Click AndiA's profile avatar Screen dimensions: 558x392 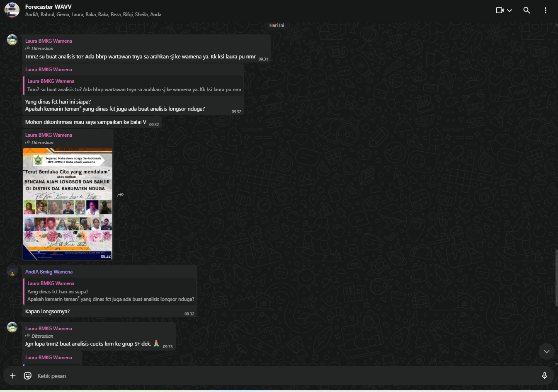(x=12, y=272)
